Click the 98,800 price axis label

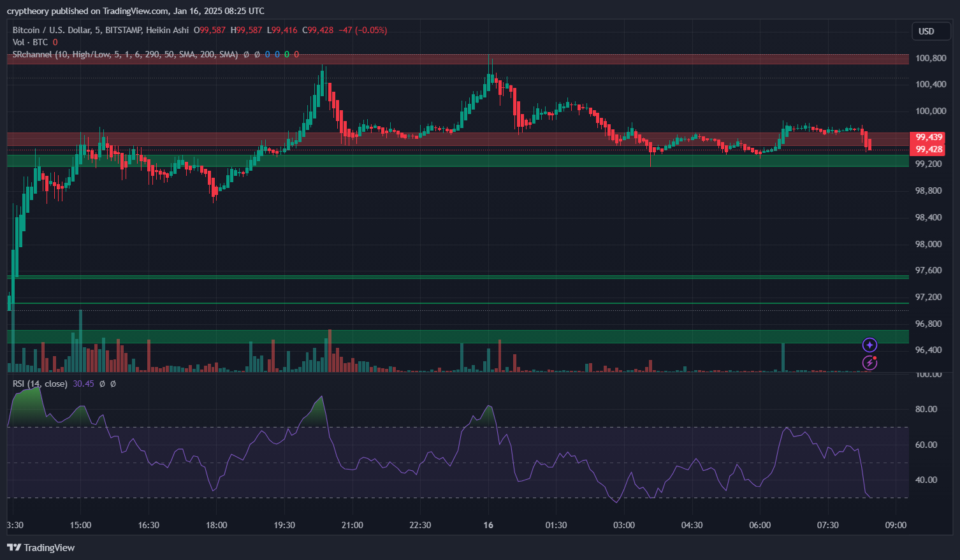(x=929, y=190)
